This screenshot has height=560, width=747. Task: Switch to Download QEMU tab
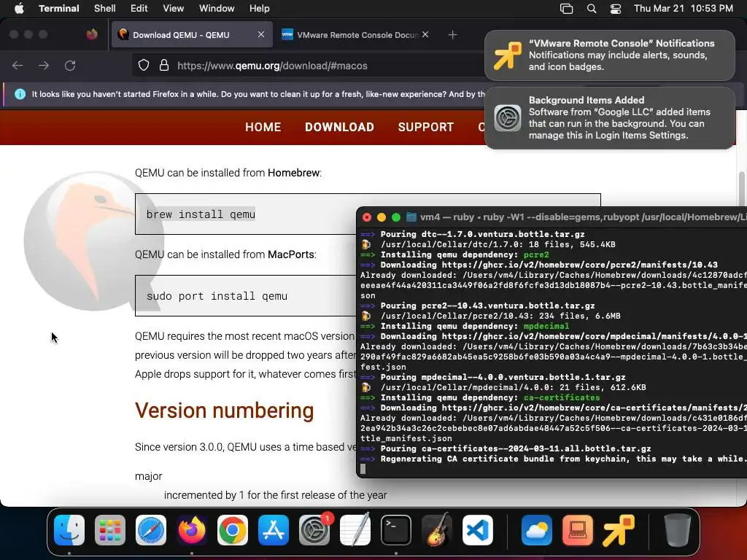click(192, 35)
